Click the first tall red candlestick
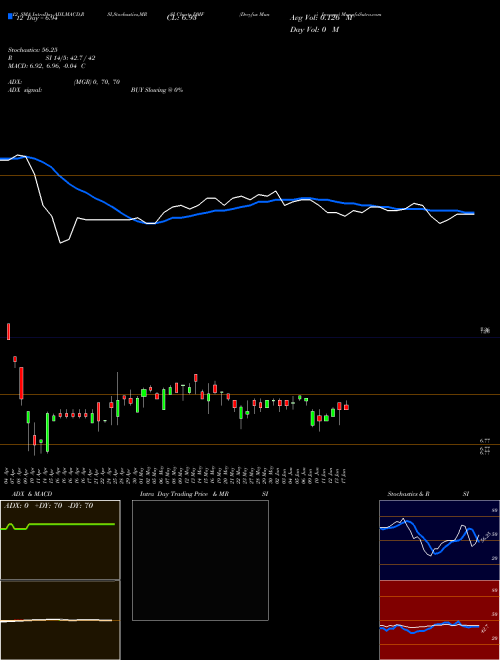 [8, 331]
